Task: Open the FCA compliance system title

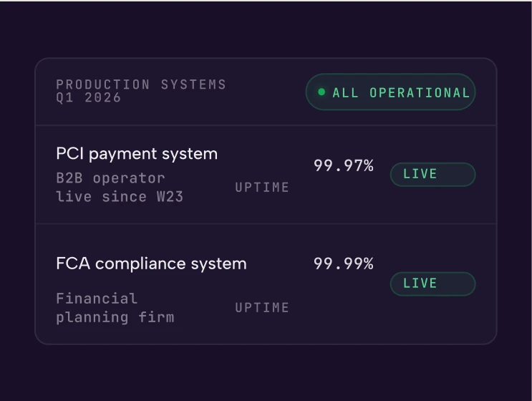Action: coord(151,264)
